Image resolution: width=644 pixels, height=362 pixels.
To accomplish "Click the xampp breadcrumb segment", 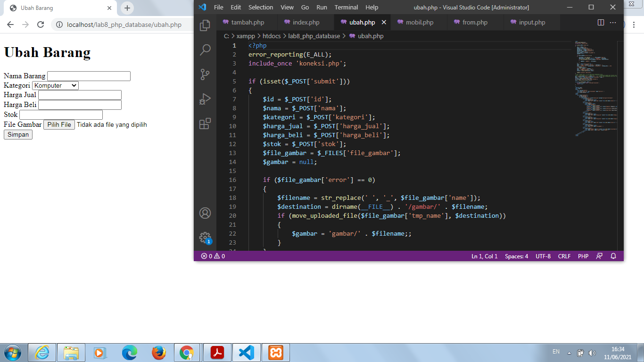I will coord(247,36).
